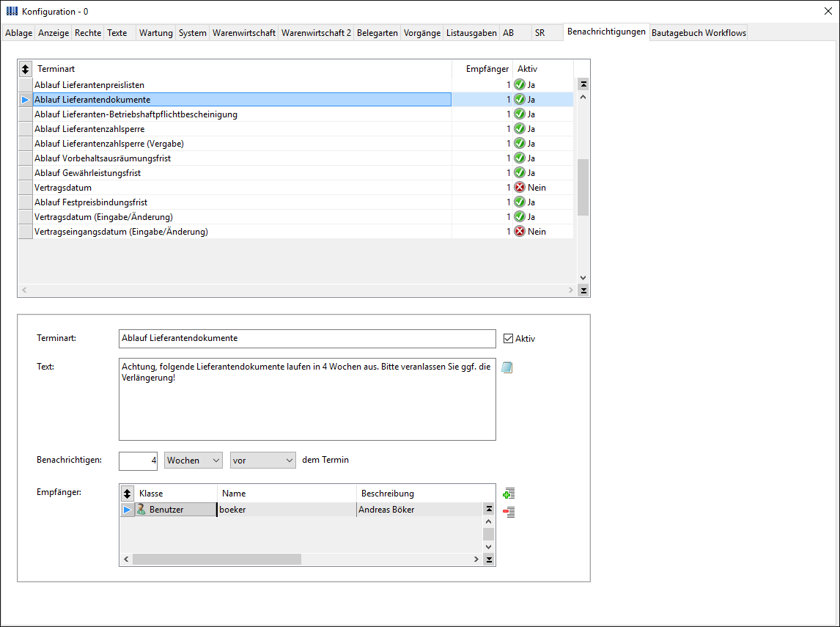Click row indicator arrow of selected Terminart row

coord(25,100)
